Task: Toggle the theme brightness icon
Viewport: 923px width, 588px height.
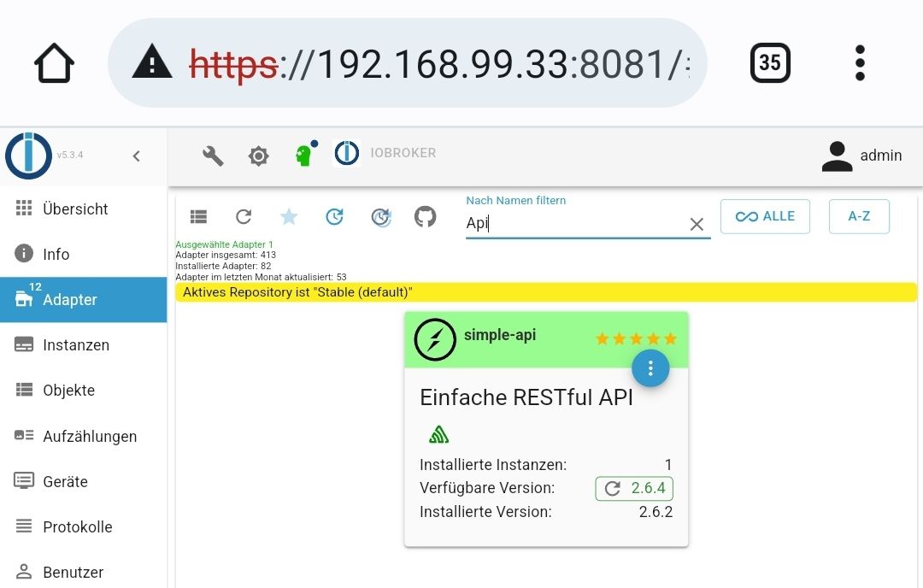Action: pyautogui.click(x=258, y=156)
